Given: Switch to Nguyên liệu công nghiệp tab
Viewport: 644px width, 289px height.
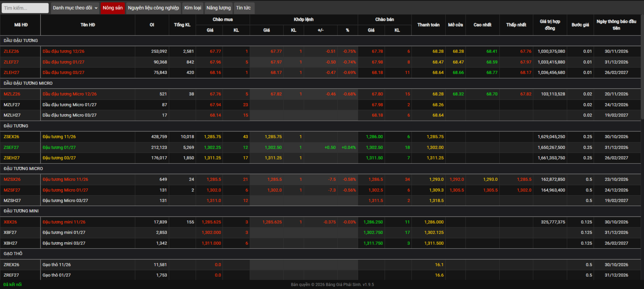Looking at the screenshot, I should (x=153, y=8).
